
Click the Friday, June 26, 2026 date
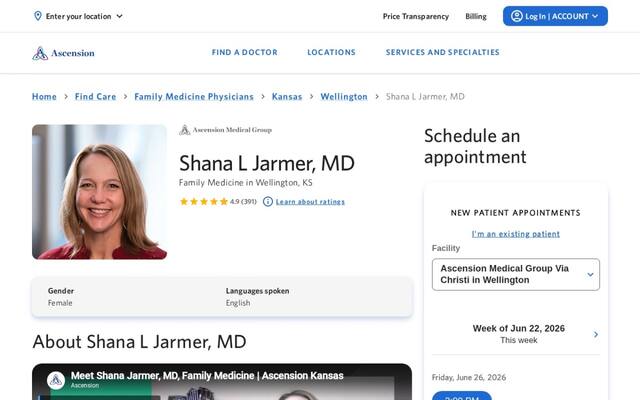469,378
